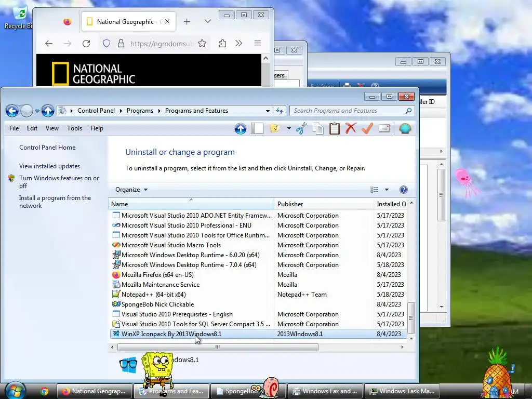
Task: Click the refresh arrows beside the address bar
Action: [280, 111]
